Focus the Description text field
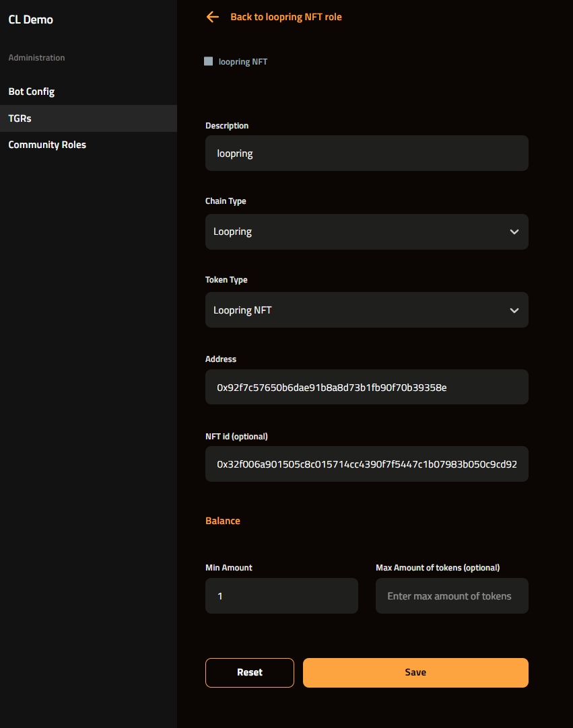The width and height of the screenshot is (573, 728). 366,153
